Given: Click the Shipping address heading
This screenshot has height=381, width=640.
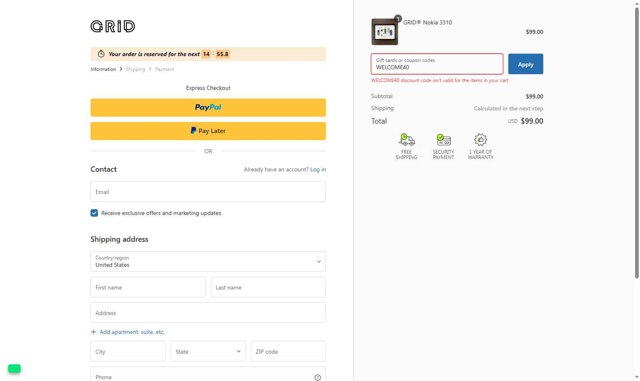Looking at the screenshot, I should click(119, 239).
